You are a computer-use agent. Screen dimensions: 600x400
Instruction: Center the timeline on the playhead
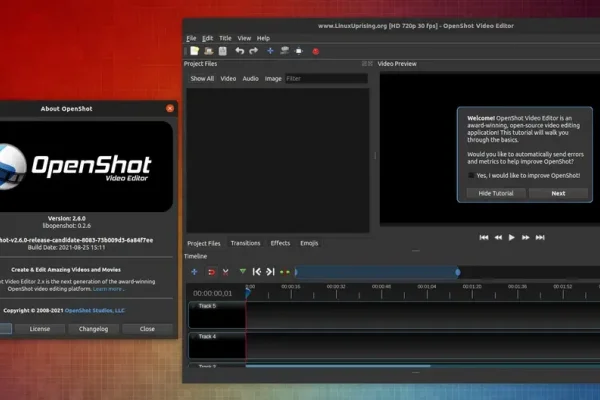pyautogui.click(x=285, y=272)
